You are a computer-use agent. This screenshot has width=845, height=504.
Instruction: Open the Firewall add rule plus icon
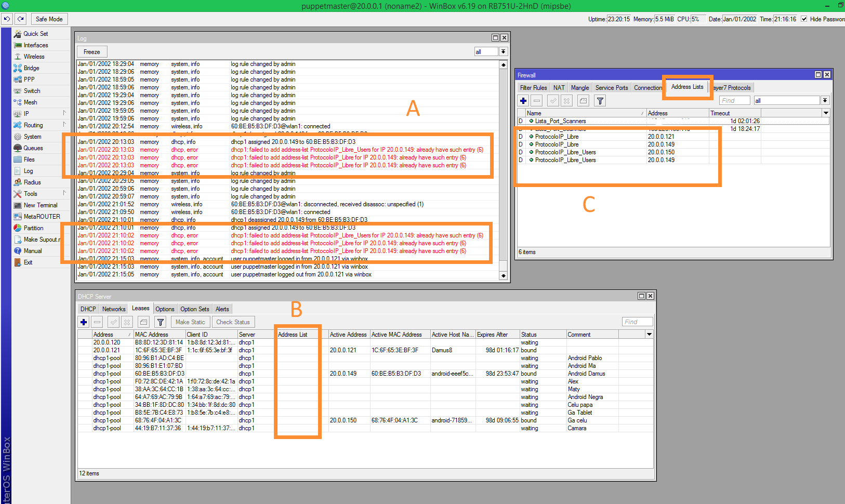(523, 100)
